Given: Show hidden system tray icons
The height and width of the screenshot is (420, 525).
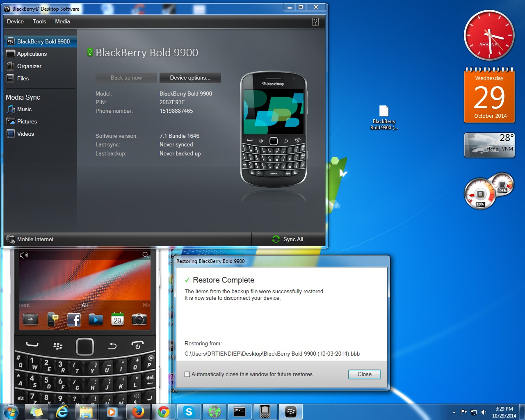Looking at the screenshot, I should pyautogui.click(x=454, y=412).
